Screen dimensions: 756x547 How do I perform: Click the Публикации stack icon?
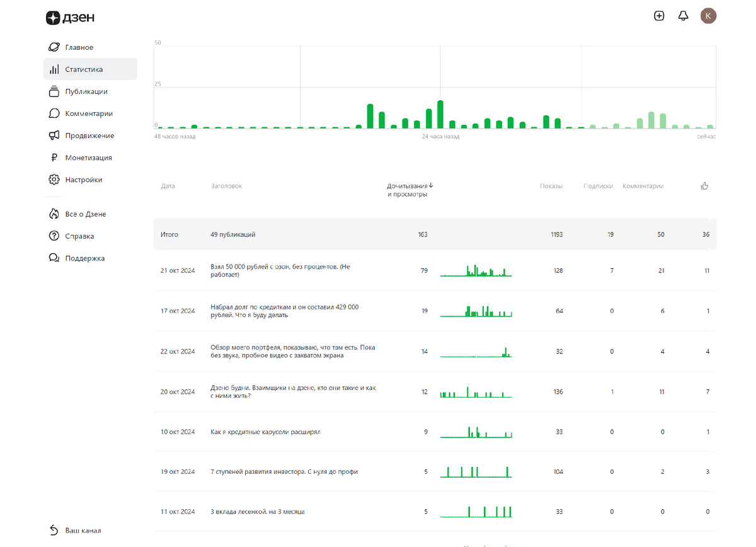[54, 91]
